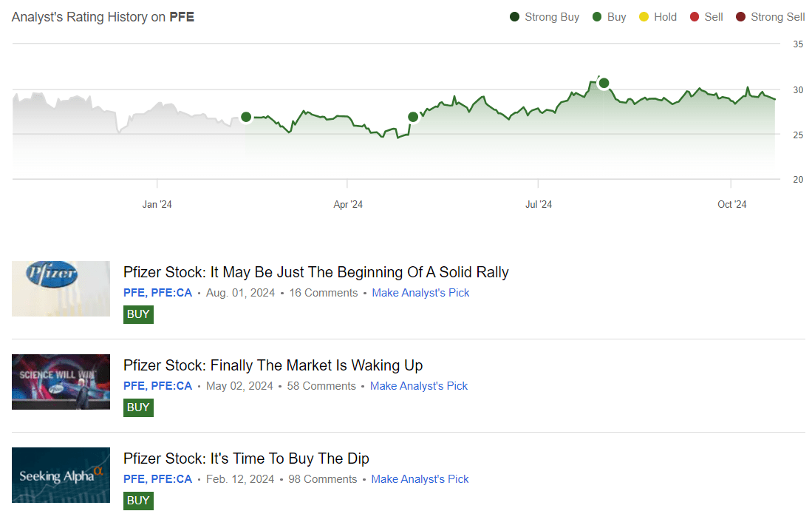Open 'It May Be Just The Beginning' article
This screenshot has width=812, height=528.
pyautogui.click(x=315, y=272)
